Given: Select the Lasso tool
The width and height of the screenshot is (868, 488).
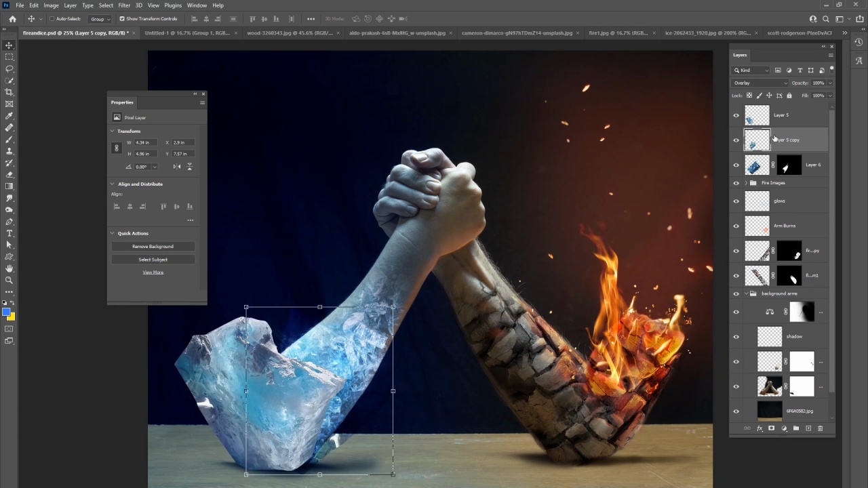Looking at the screenshot, I should coord(9,68).
